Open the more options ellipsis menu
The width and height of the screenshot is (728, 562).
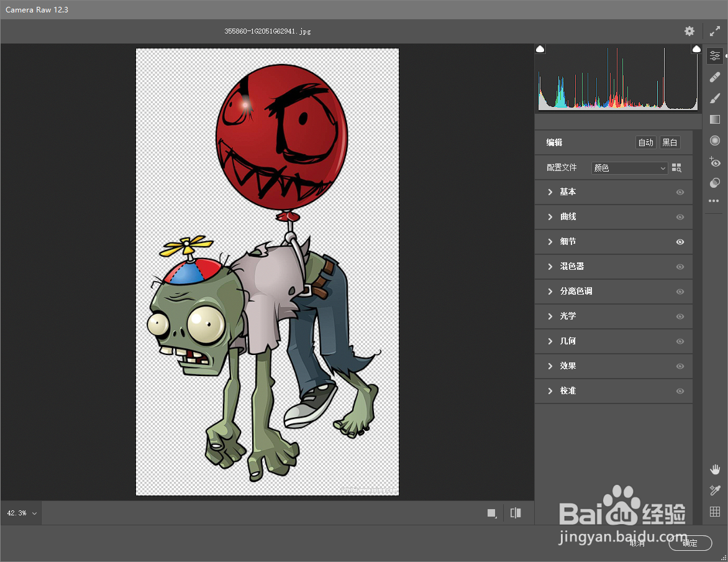714,201
